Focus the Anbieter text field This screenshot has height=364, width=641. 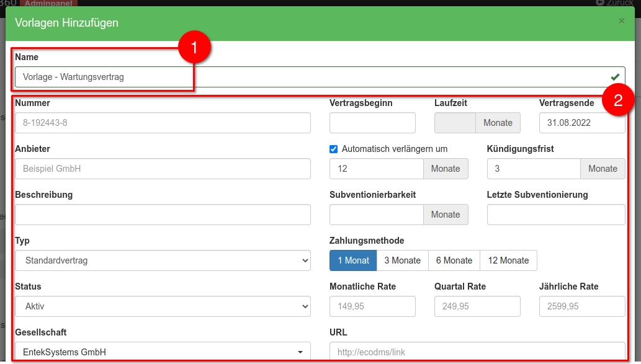[x=163, y=169]
